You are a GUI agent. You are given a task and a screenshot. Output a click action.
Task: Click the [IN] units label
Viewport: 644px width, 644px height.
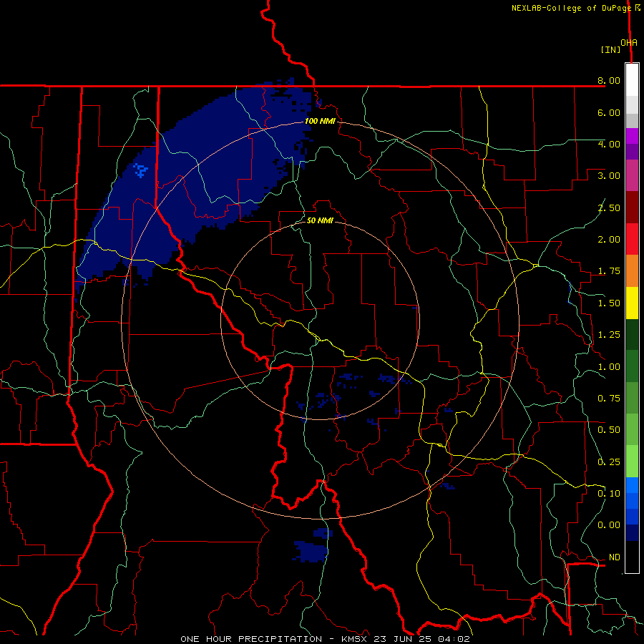(x=610, y=49)
